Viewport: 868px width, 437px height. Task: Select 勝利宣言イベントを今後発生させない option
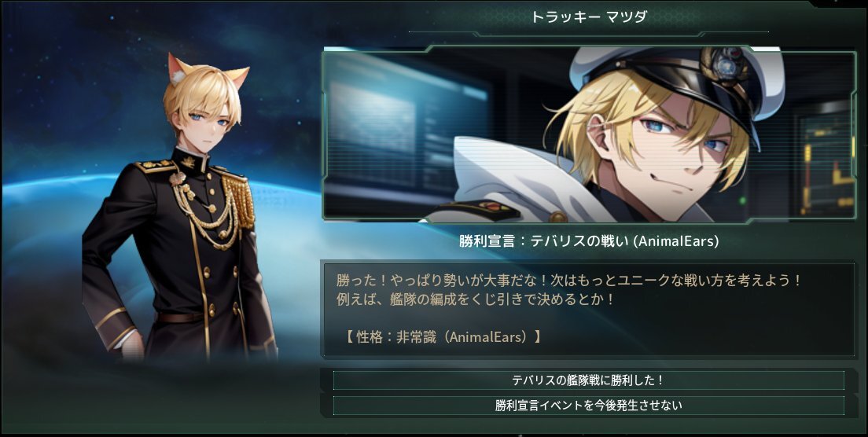pos(588,406)
